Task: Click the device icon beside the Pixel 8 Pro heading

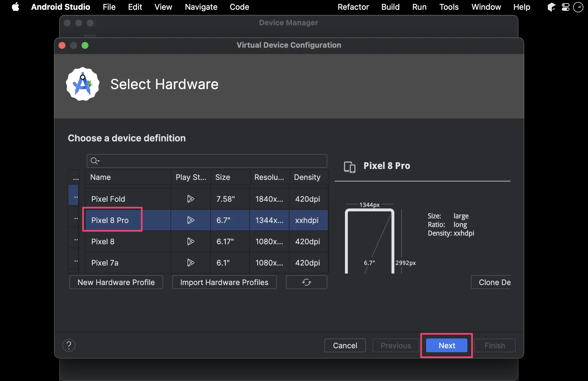Action: (350, 167)
